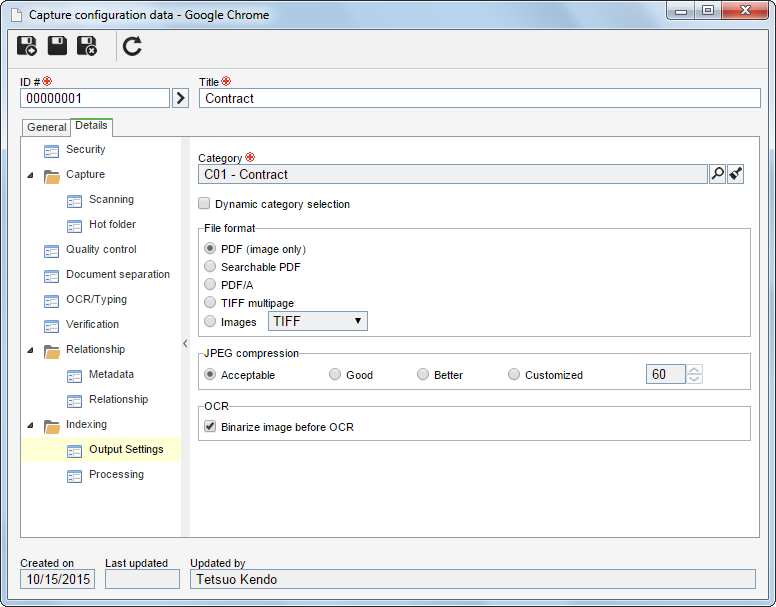Click the ID # input field
The image size is (776, 607).
(x=95, y=98)
